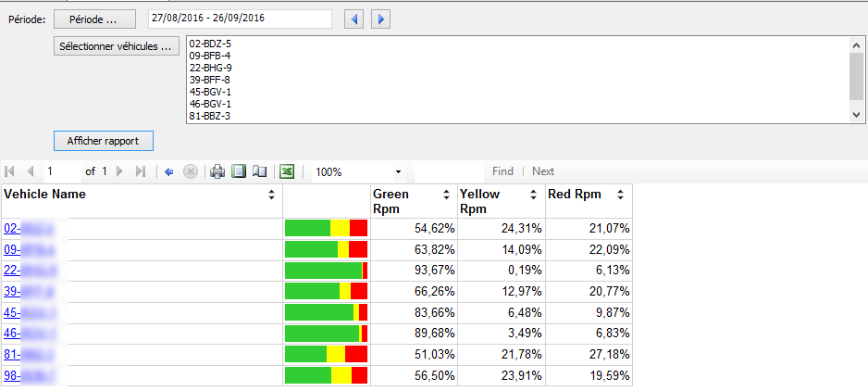Open the 100% zoom dropdown

coord(398,171)
